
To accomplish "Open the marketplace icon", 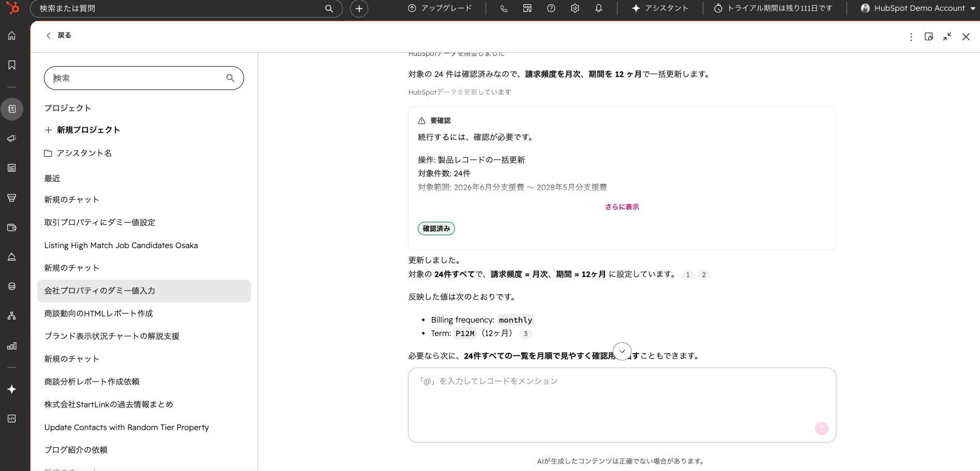I will click(527, 8).
